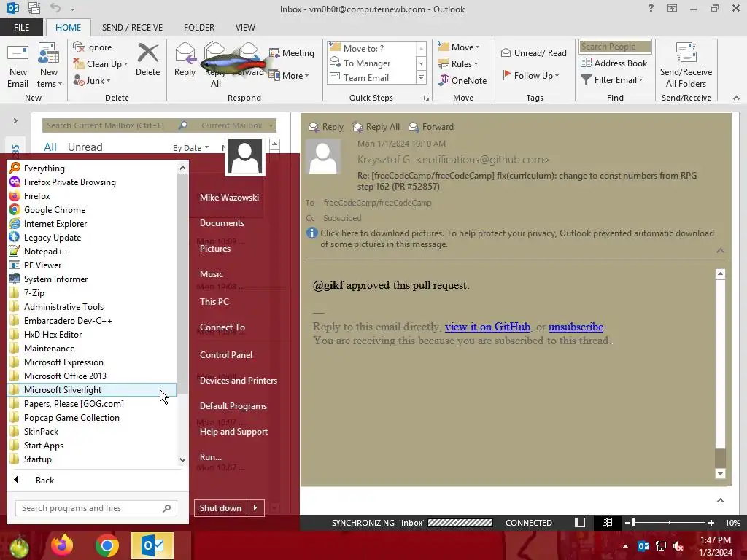Expand the Shut down options arrow

(x=255, y=508)
